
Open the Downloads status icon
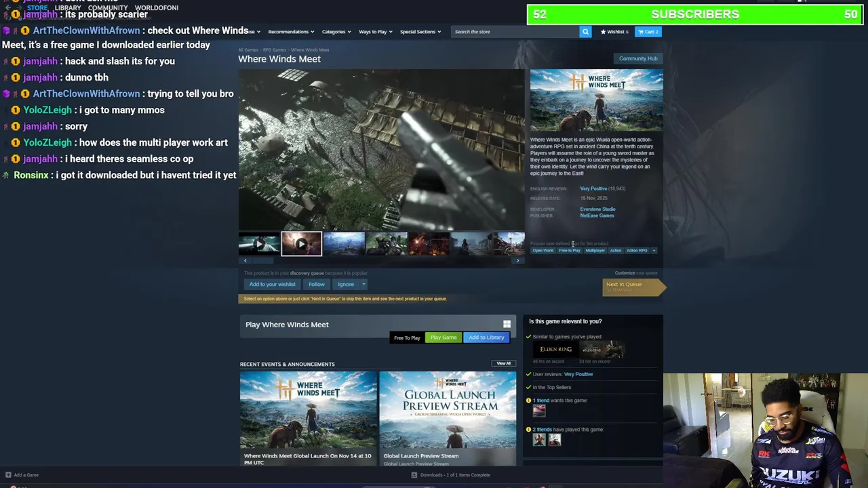pos(414,475)
